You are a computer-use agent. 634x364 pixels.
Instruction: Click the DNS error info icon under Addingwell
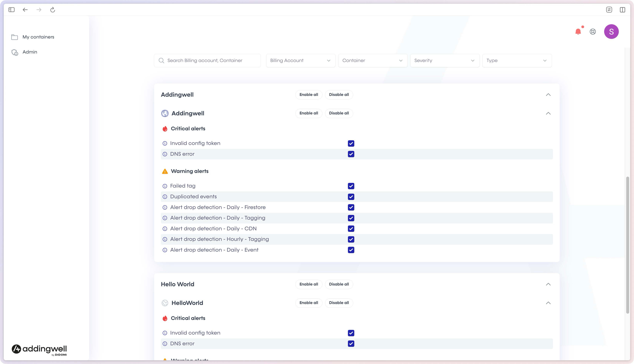(165, 154)
